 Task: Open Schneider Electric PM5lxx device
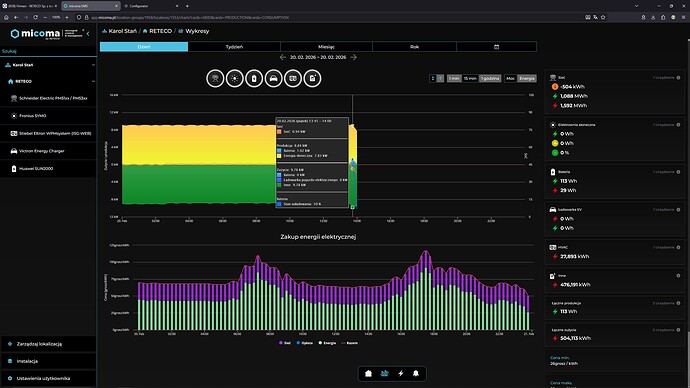pos(48,98)
